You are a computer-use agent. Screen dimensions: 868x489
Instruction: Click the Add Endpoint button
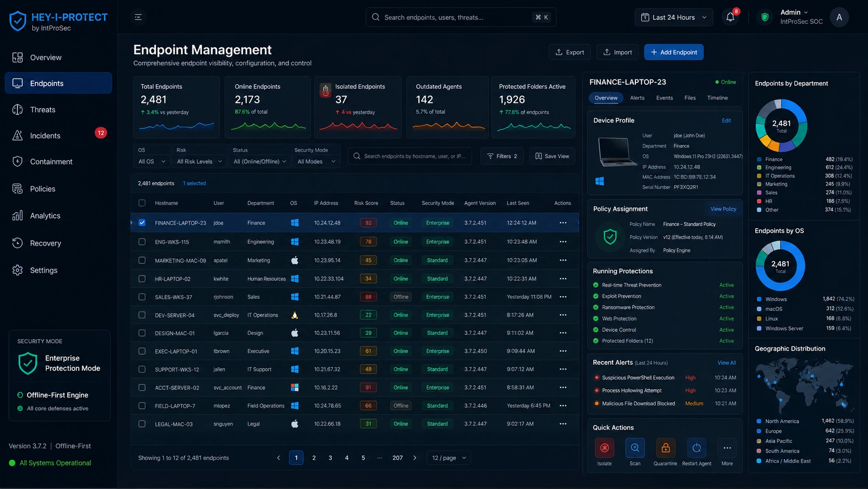click(674, 52)
